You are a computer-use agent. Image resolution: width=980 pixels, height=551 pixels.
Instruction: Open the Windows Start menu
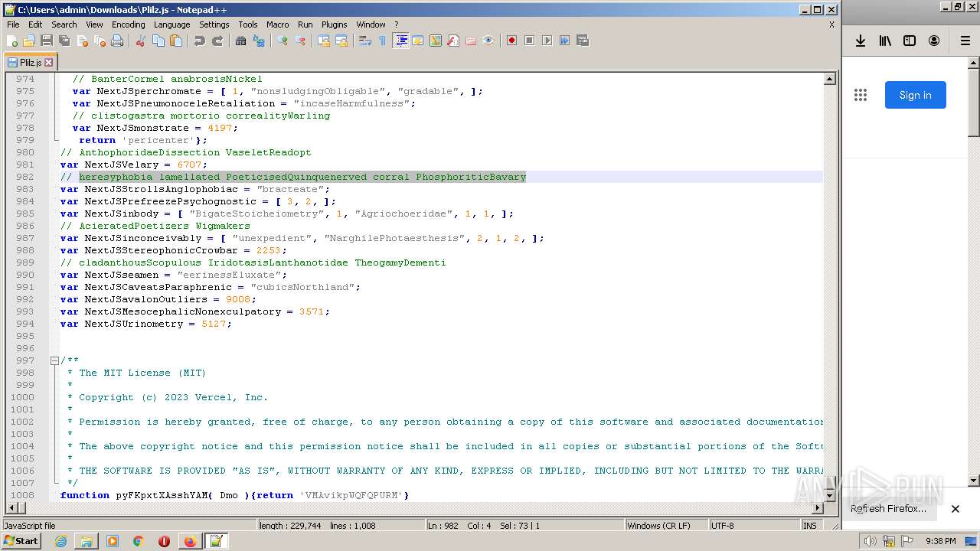tap(22, 541)
